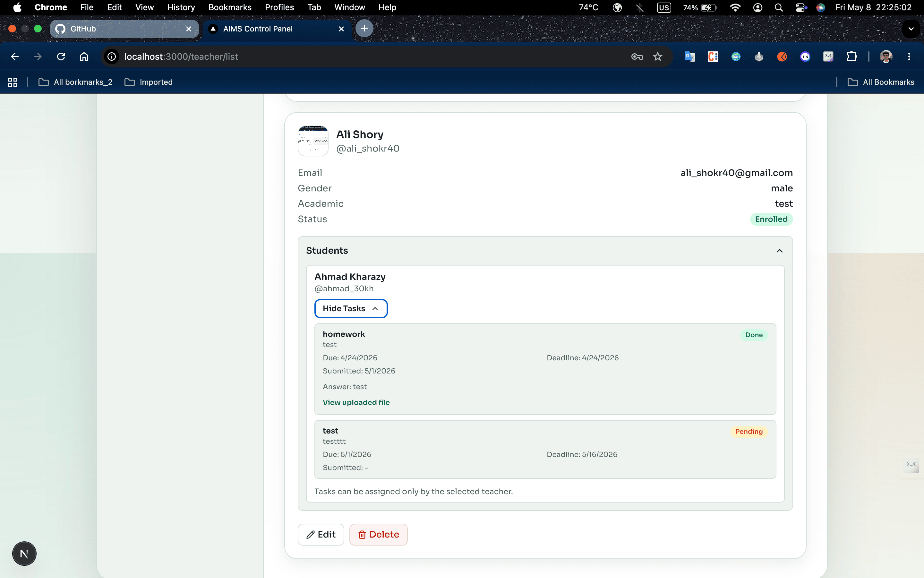
Task: View site information icon in address bar
Action: point(112,57)
